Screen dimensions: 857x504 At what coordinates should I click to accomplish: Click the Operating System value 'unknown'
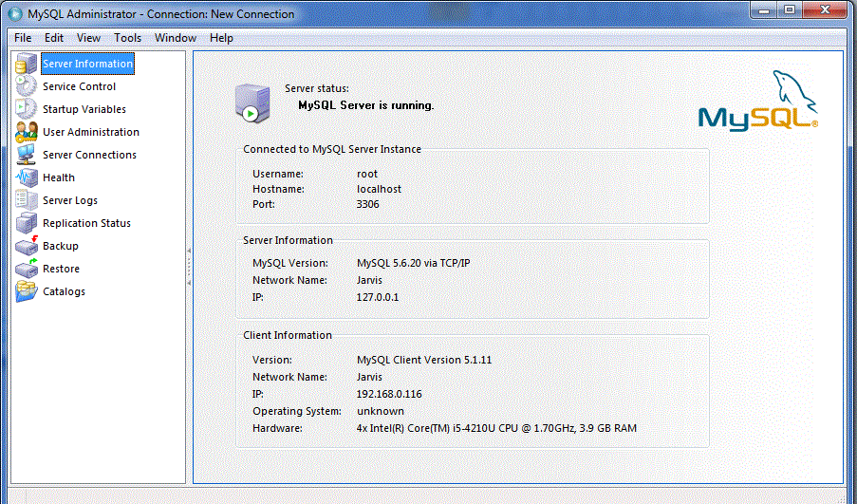[x=381, y=411]
